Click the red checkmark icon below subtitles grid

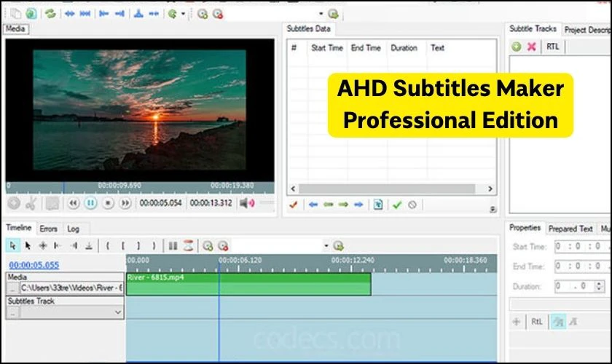point(294,205)
